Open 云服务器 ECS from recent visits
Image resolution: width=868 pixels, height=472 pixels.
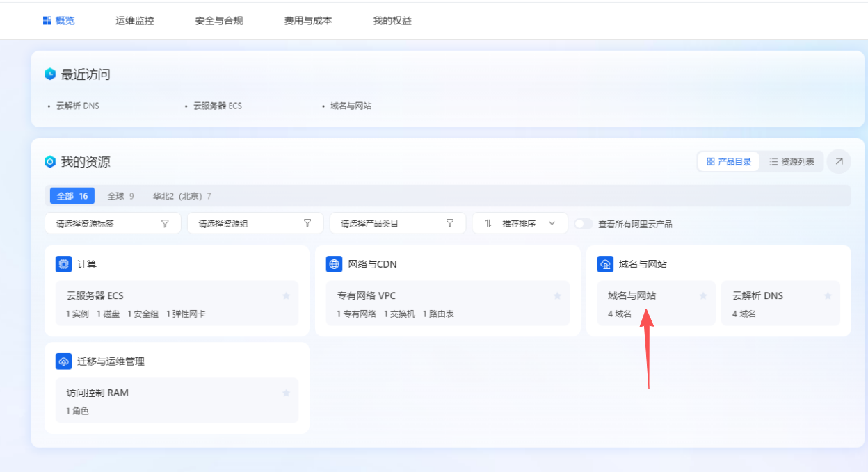(x=217, y=106)
